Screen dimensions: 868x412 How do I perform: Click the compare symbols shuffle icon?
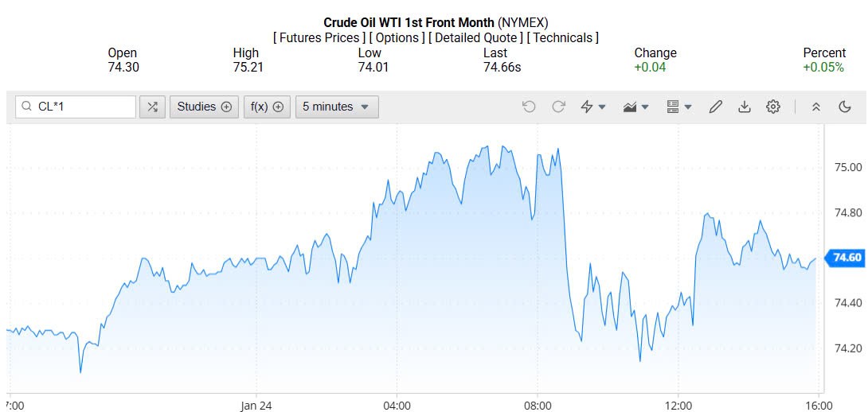coord(152,107)
